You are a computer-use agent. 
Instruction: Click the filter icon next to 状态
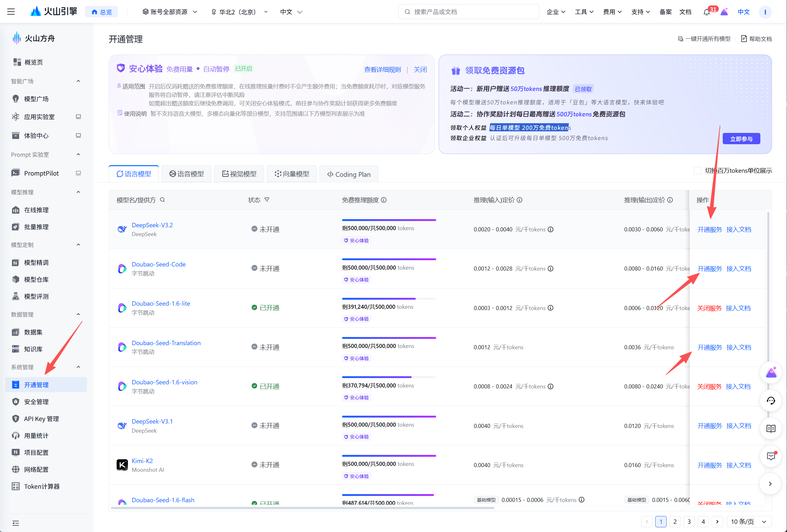pos(267,200)
